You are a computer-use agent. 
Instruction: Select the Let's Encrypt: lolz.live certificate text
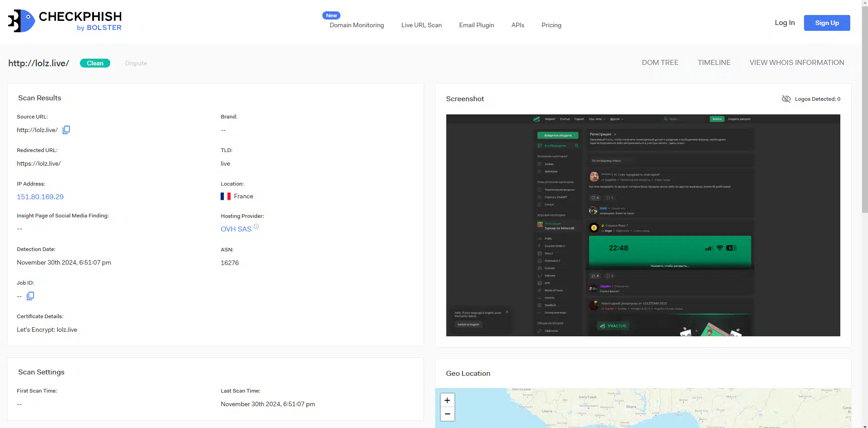(47, 330)
